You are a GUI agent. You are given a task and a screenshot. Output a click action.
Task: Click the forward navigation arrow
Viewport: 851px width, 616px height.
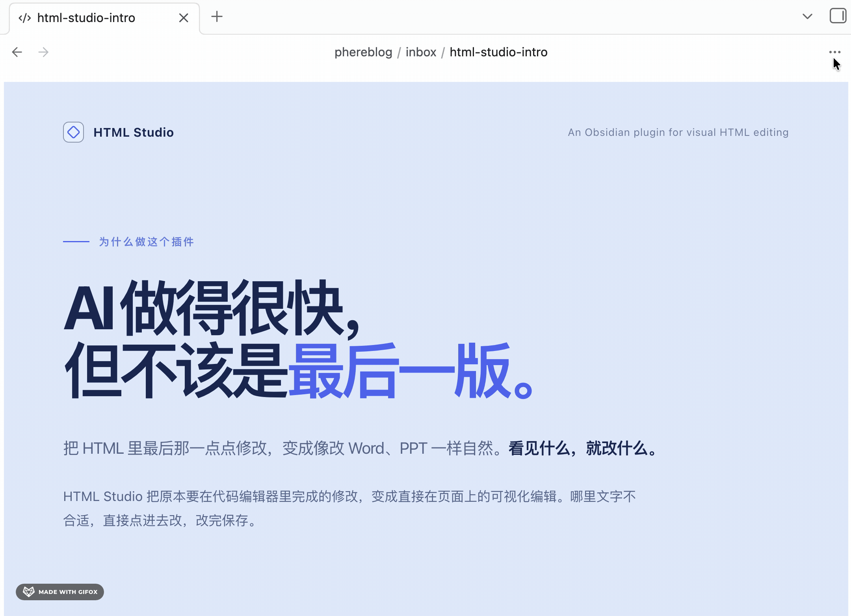coord(43,52)
